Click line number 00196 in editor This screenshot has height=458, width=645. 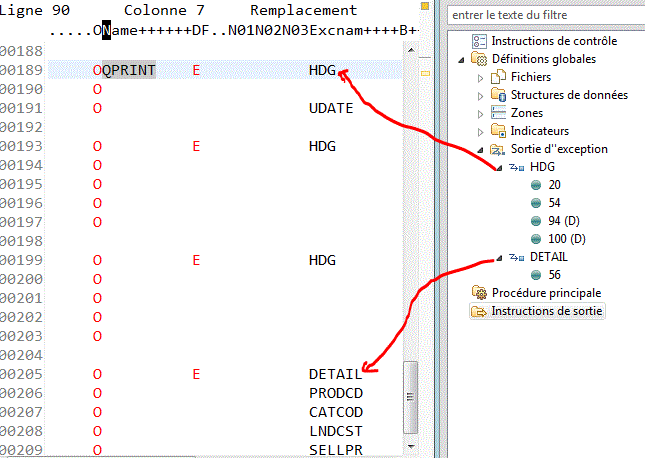pyautogui.click(x=21, y=203)
